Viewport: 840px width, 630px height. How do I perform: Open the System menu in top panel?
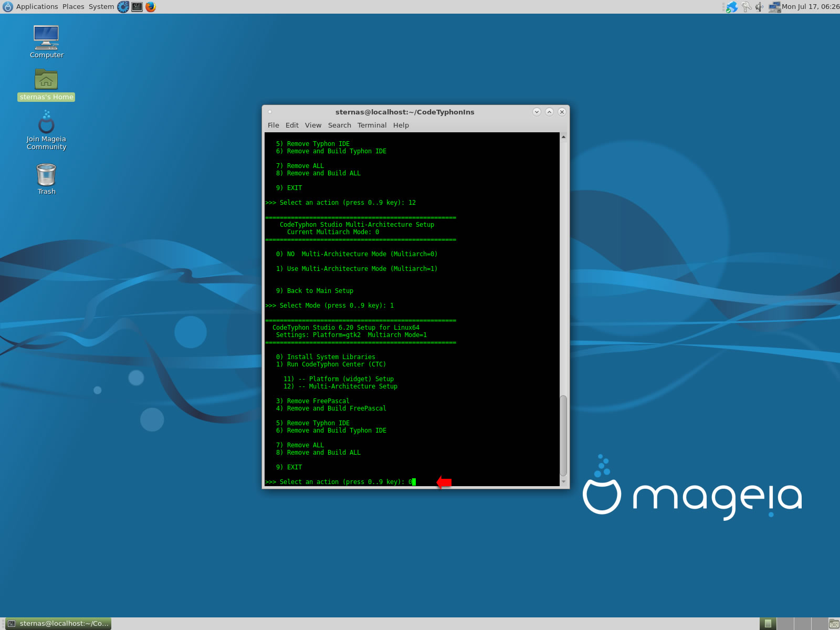101,7
